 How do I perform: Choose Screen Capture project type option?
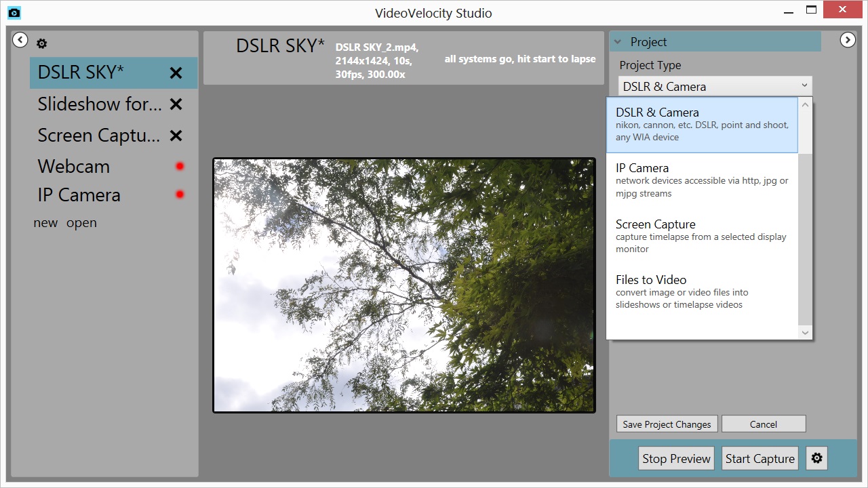[702, 236]
